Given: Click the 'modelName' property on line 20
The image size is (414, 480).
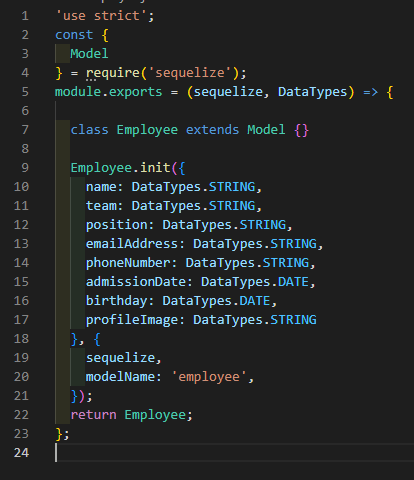Looking at the screenshot, I should click(x=120, y=377).
